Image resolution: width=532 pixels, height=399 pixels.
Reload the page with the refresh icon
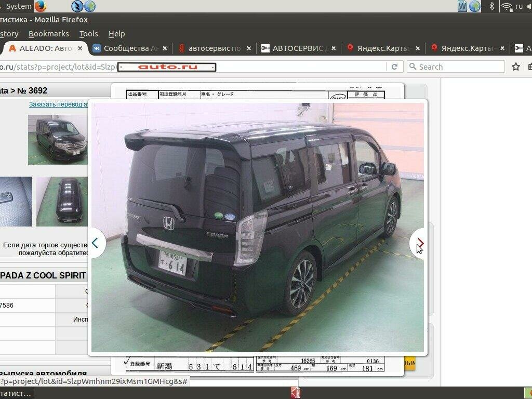[x=395, y=67]
